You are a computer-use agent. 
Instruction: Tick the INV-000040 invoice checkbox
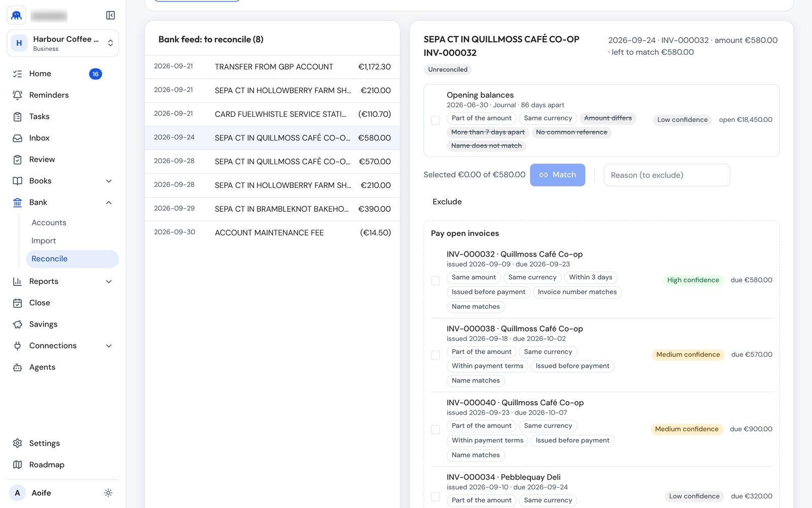pyautogui.click(x=435, y=430)
